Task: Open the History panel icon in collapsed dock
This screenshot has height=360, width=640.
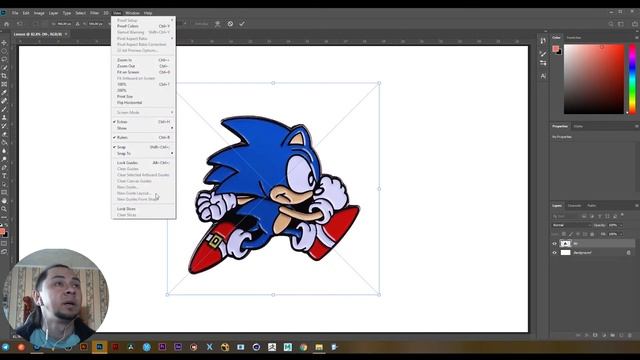Action: pyautogui.click(x=543, y=41)
